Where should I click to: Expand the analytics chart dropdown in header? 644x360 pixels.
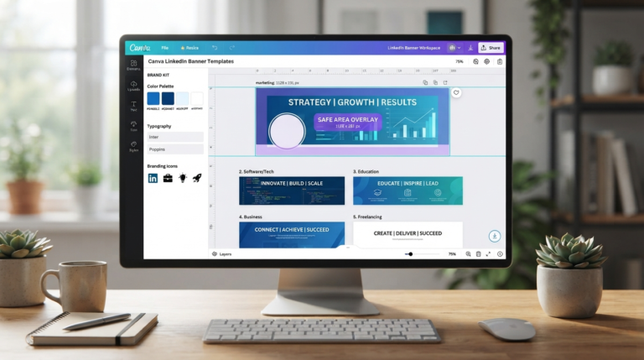[454, 48]
